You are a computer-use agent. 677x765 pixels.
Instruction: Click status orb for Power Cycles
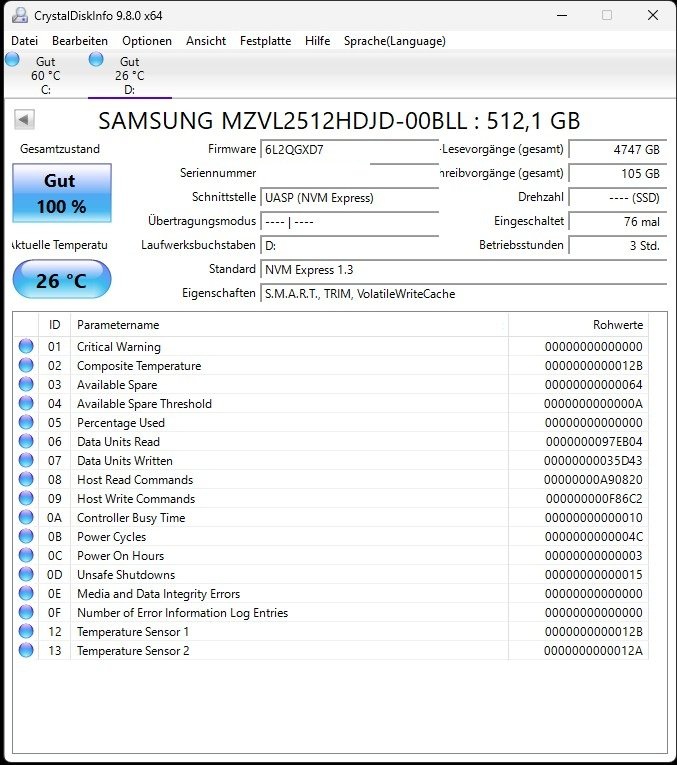26,537
